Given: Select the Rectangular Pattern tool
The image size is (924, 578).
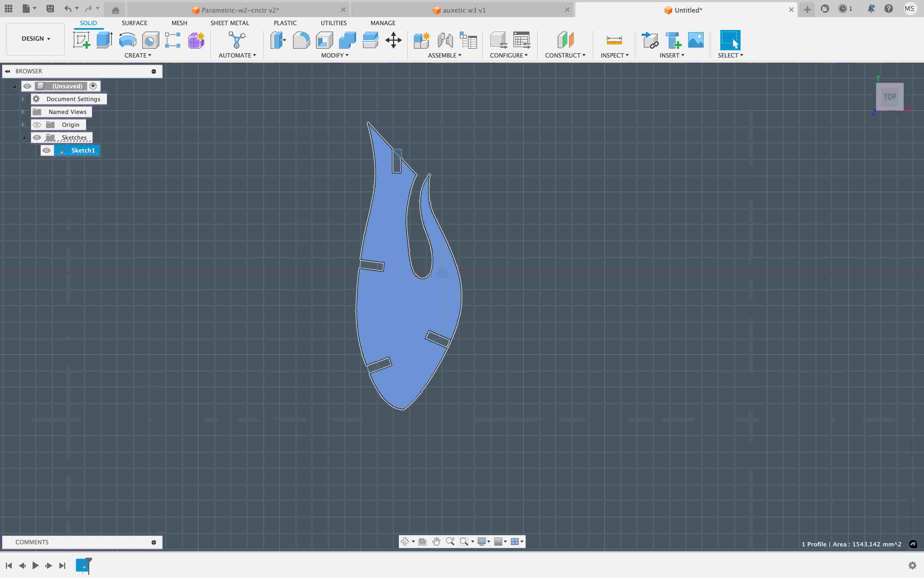Looking at the screenshot, I should click(173, 40).
